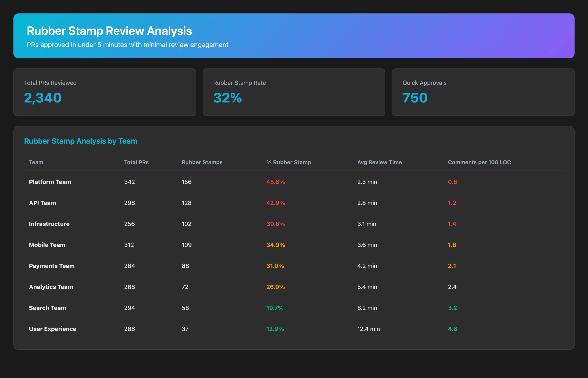The height and width of the screenshot is (378, 588).
Task: Click the 3.2 comments value
Action: tap(452, 308)
